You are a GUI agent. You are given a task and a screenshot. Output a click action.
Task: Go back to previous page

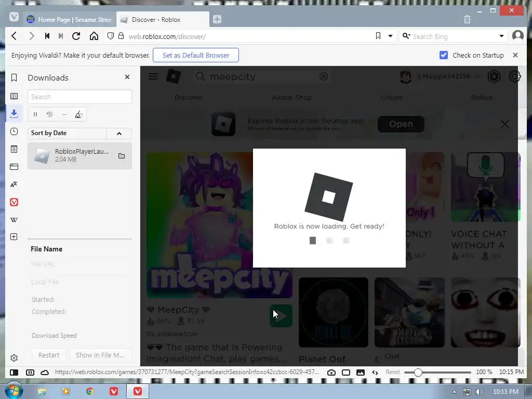pos(14,36)
